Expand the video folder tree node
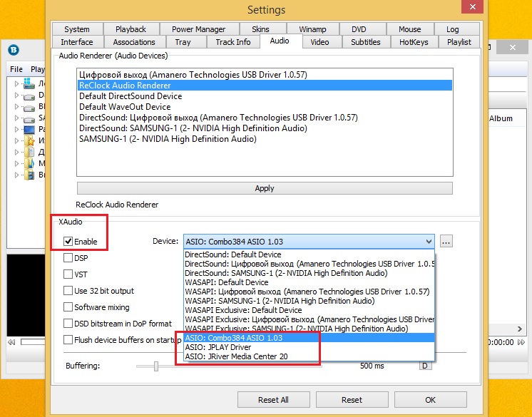 tap(16, 175)
